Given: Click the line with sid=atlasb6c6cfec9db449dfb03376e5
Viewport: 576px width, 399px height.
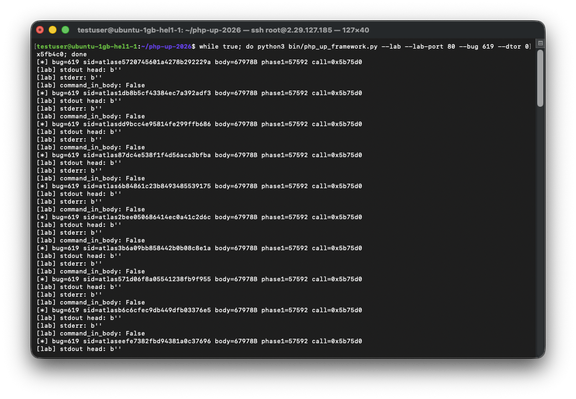Looking at the screenshot, I should 199,310.
